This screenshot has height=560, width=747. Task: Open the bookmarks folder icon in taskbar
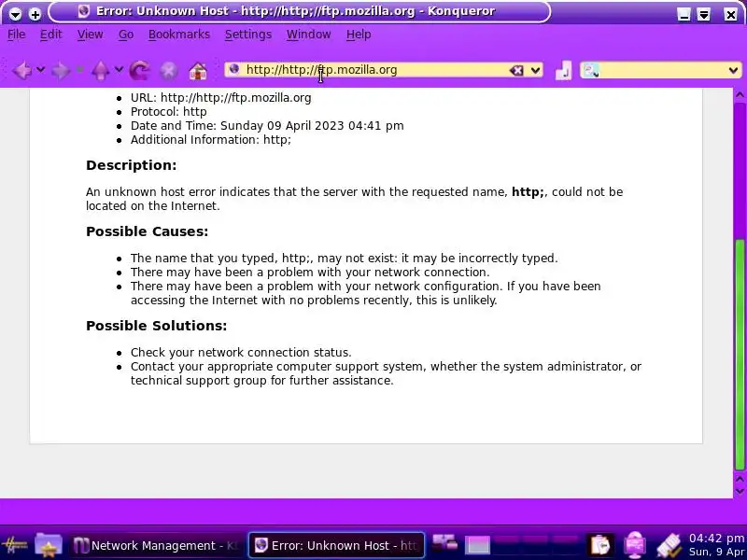tap(49, 545)
